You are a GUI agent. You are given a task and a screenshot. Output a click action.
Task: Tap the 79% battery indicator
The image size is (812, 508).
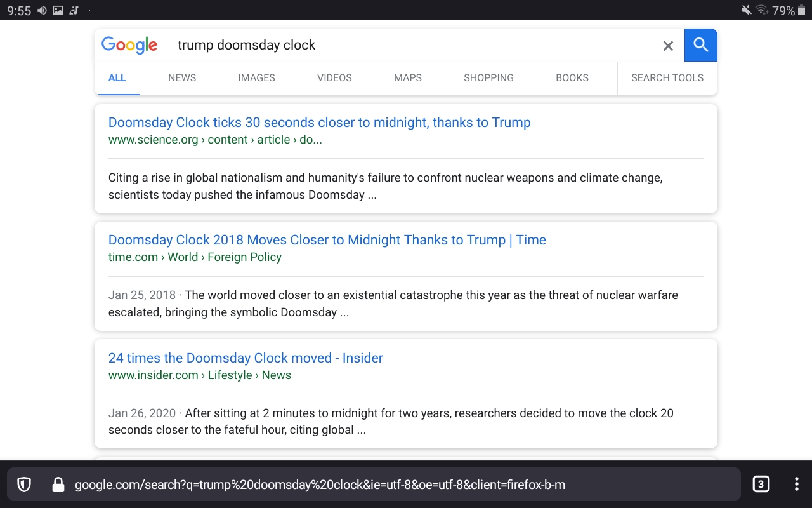tap(789, 11)
